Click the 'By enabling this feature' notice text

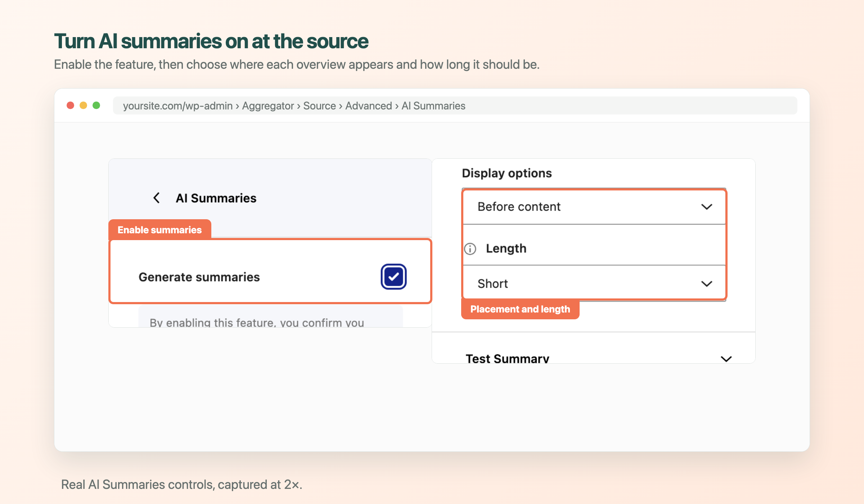(x=257, y=322)
